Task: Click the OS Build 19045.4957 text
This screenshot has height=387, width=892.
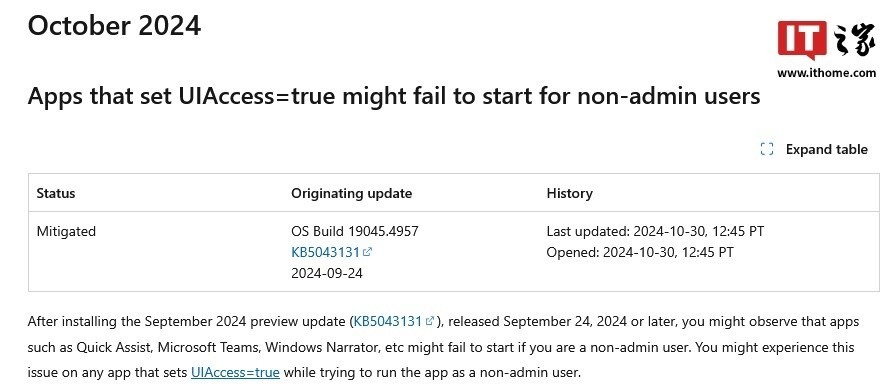Action: 355,232
